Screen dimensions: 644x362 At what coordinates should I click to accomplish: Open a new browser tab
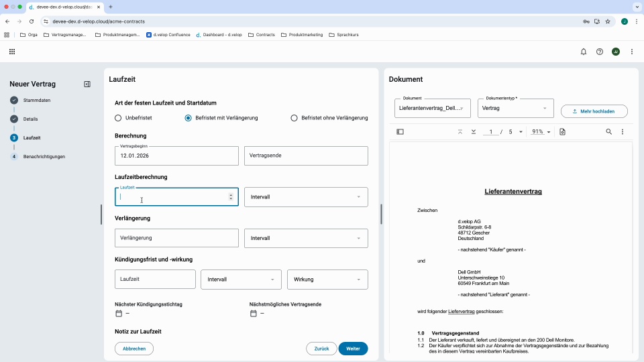pos(111,7)
